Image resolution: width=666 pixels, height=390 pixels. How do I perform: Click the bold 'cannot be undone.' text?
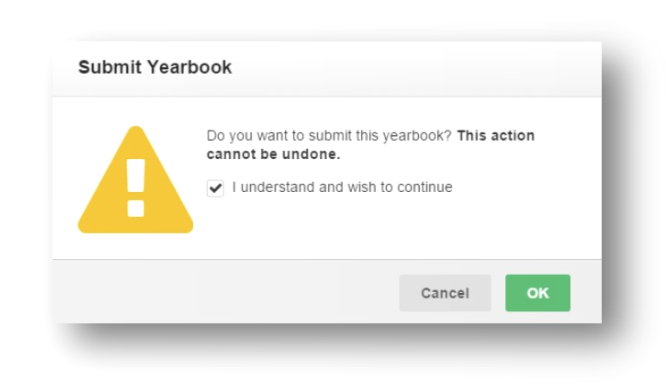pos(274,154)
